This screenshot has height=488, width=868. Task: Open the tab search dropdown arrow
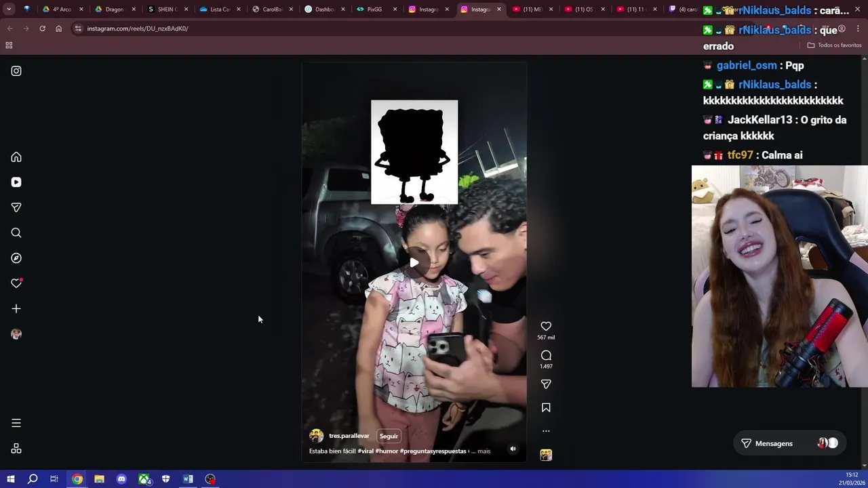(9, 9)
